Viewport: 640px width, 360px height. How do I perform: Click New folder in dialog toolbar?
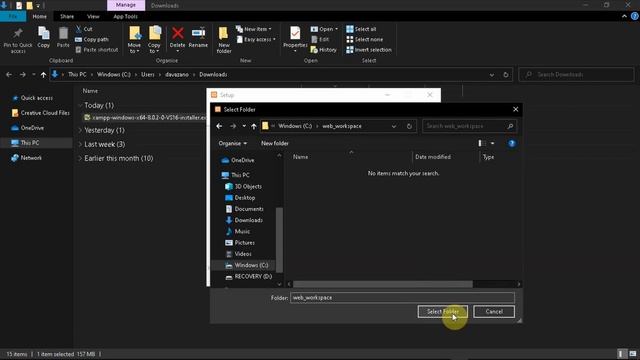[x=275, y=143]
